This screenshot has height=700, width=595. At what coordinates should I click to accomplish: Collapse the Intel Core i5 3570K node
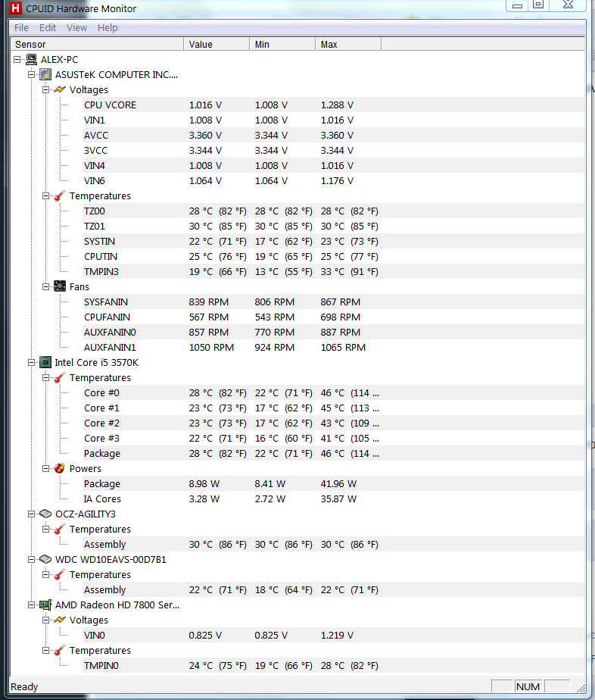point(32,362)
